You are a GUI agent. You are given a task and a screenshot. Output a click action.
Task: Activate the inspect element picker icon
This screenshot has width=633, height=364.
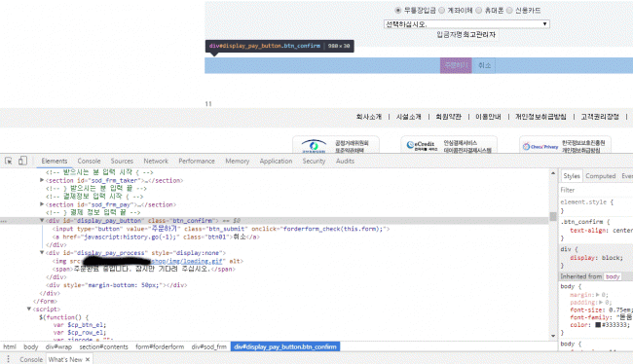[x=9, y=161]
